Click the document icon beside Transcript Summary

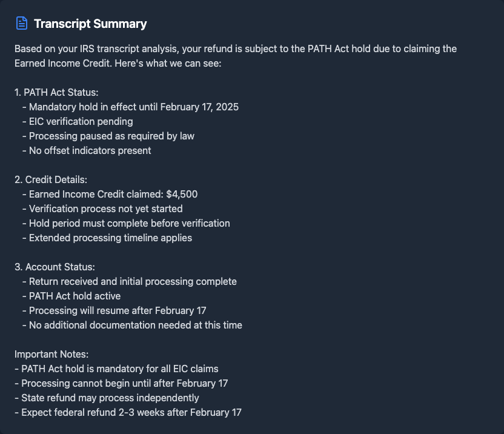click(22, 24)
